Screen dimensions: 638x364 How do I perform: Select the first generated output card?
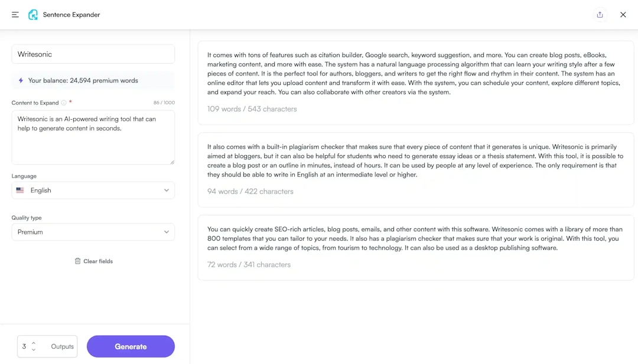[x=415, y=76]
